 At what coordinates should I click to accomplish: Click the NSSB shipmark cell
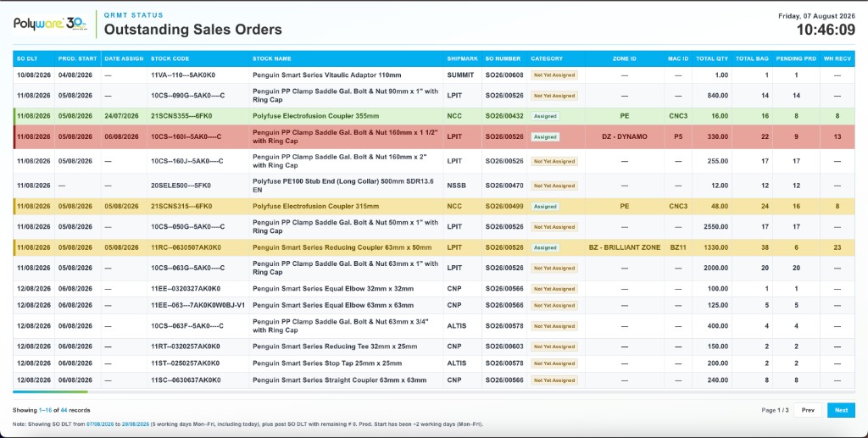tap(455, 186)
